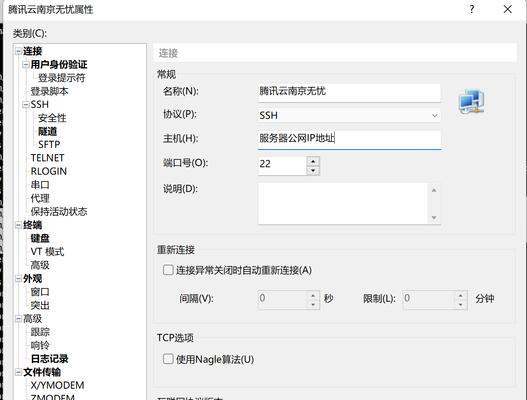
Task: Select SFTP in the category tree
Action: [x=49, y=145]
